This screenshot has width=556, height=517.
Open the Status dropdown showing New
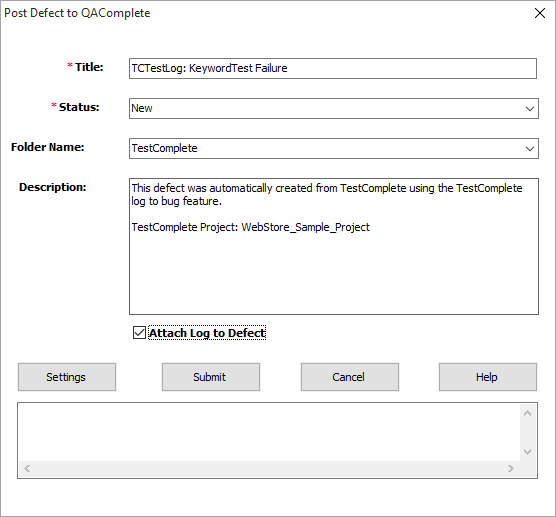click(334, 109)
